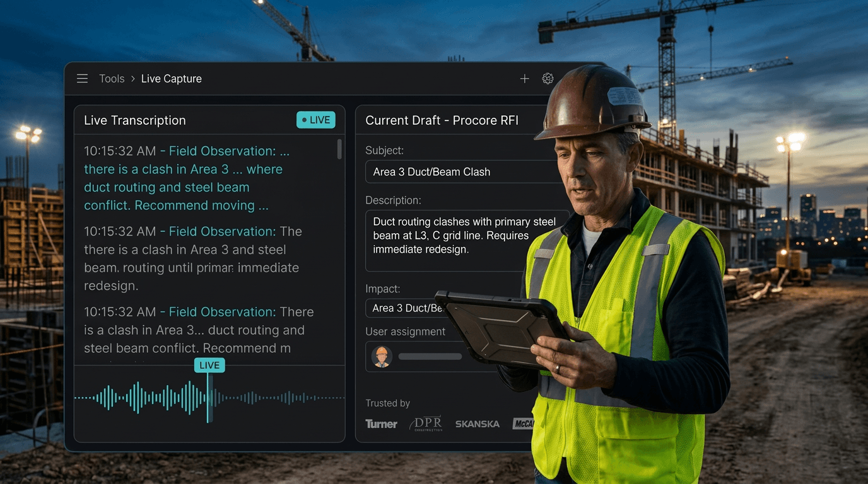Click the 'Subject:' label
Image resolution: width=868 pixels, height=484 pixels.
pyautogui.click(x=385, y=151)
